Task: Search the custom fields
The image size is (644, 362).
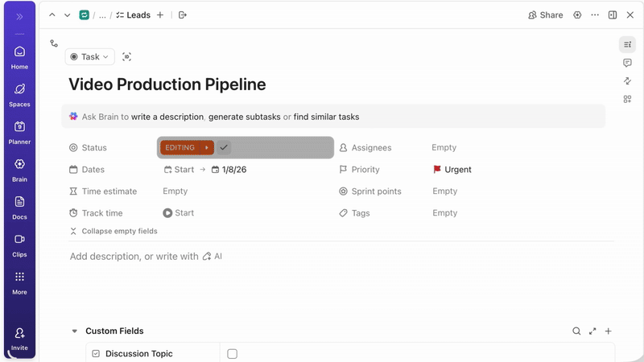Action: tap(576, 331)
